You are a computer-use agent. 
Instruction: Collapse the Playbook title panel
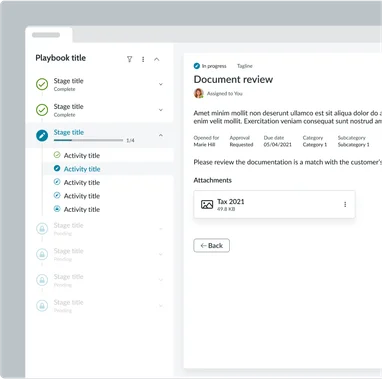(157, 59)
